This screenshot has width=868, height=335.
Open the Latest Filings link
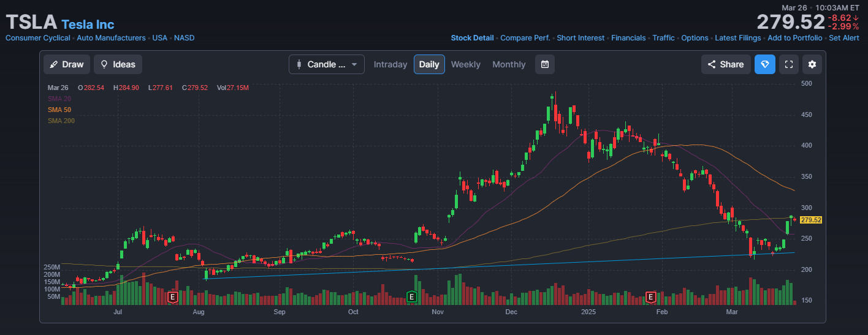point(738,38)
